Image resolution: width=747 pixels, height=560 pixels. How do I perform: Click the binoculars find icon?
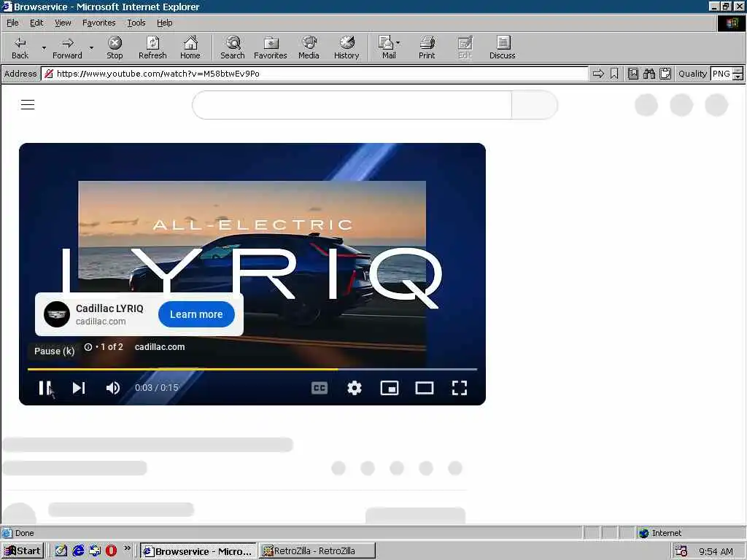pos(649,74)
